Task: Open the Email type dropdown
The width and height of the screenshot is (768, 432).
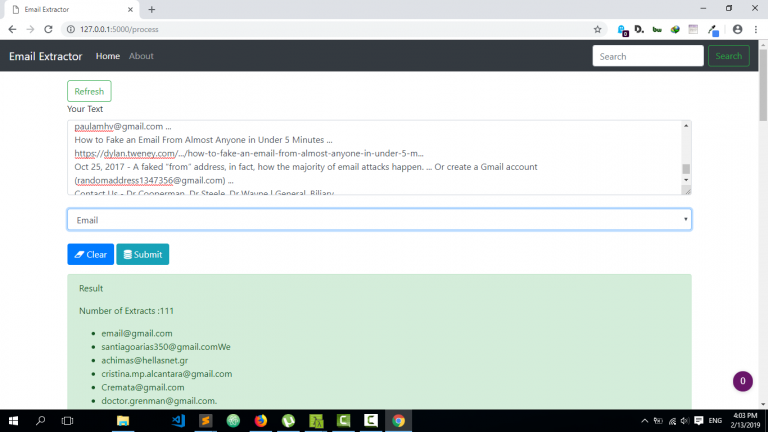Action: pos(379,219)
